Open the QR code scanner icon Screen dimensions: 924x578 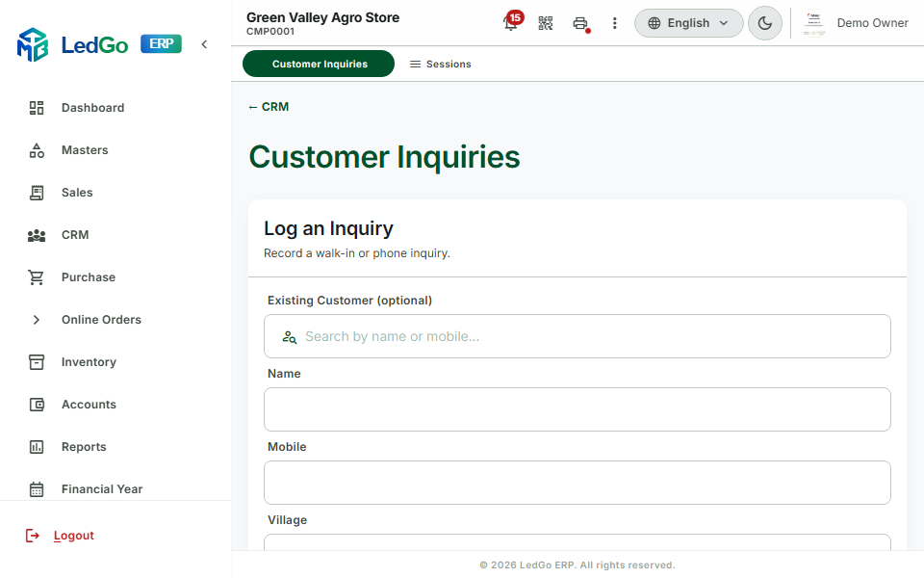click(546, 23)
